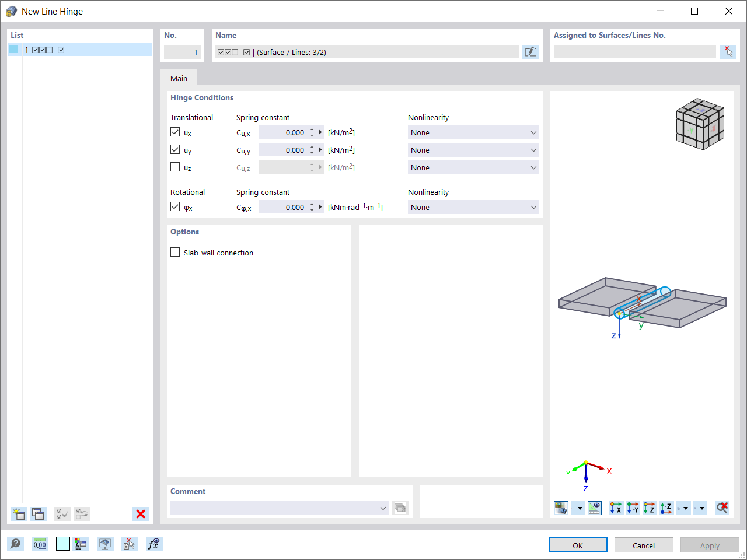Click the arrow button next to Cu,x value
This screenshot has width=747, height=560.
tap(320, 132)
